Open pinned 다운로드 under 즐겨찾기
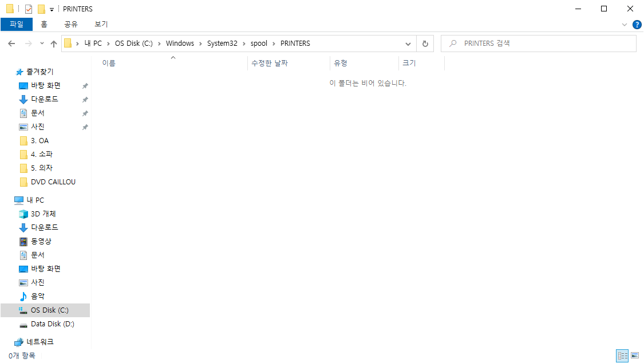 (44, 100)
